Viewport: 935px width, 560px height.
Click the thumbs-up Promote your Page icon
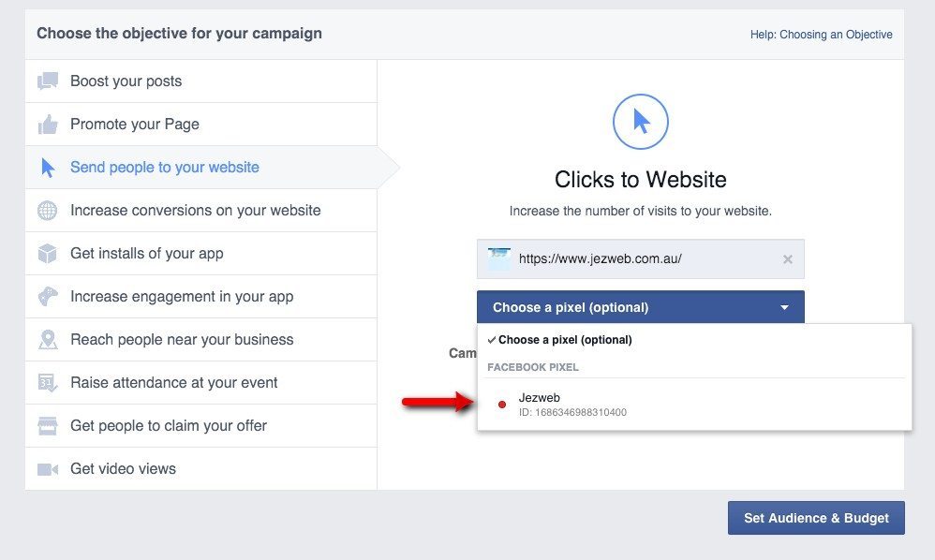pyautogui.click(x=48, y=125)
